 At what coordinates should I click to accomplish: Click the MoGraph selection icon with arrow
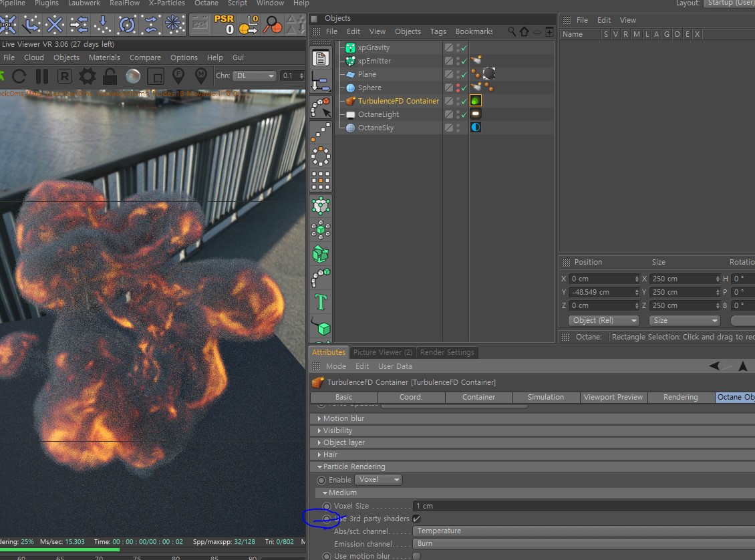pyautogui.click(x=321, y=107)
